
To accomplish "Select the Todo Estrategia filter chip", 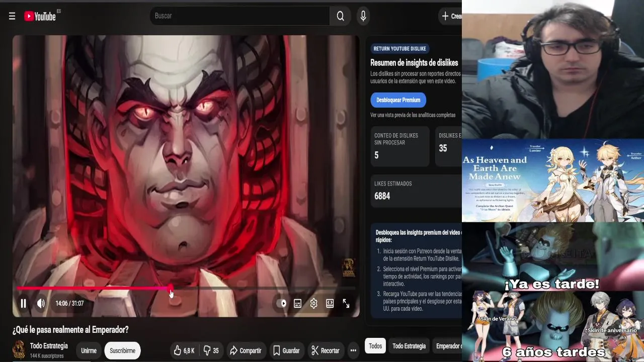I will pyautogui.click(x=409, y=346).
